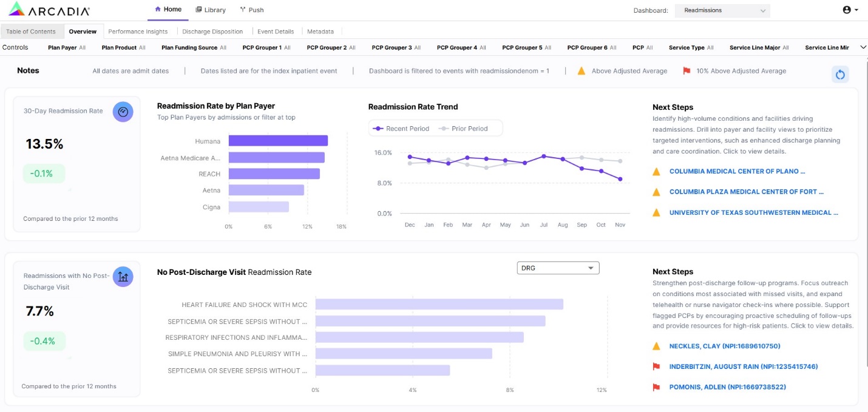The height and width of the screenshot is (412, 868).
Task: Click the 30-Day Readmission Rate gauge icon
Action: (123, 112)
